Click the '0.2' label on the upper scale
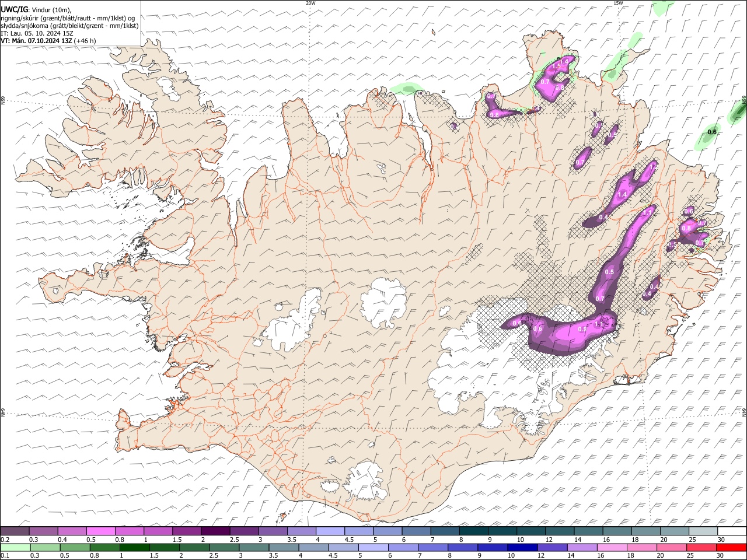747x560 pixels. [x=5, y=540]
